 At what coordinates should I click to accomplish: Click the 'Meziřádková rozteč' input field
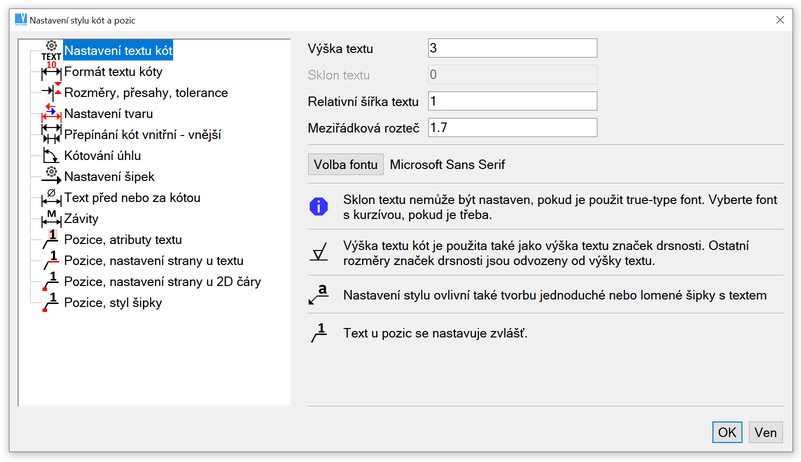pyautogui.click(x=511, y=127)
